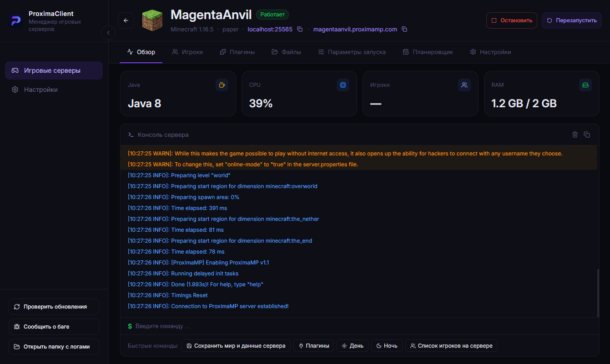Run Сохранить мир и данные сервера command
Image resolution: width=610 pixels, height=364 pixels.
click(236, 346)
